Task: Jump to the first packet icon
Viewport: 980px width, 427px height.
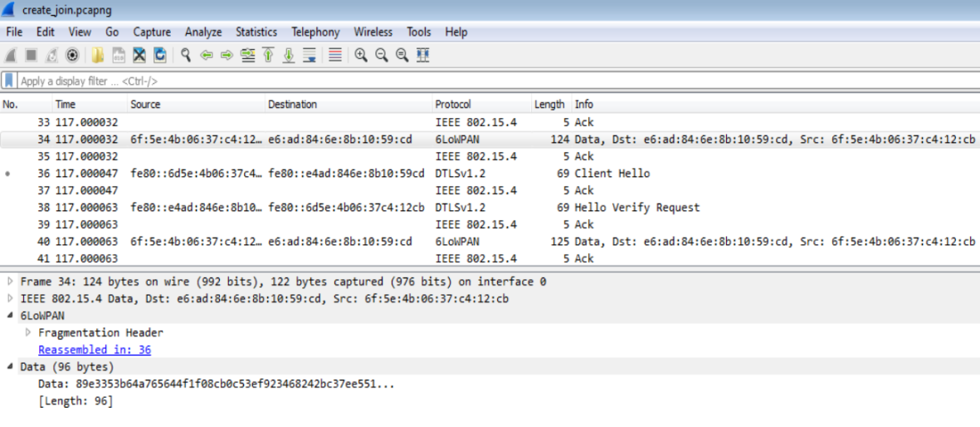Action: point(268,56)
